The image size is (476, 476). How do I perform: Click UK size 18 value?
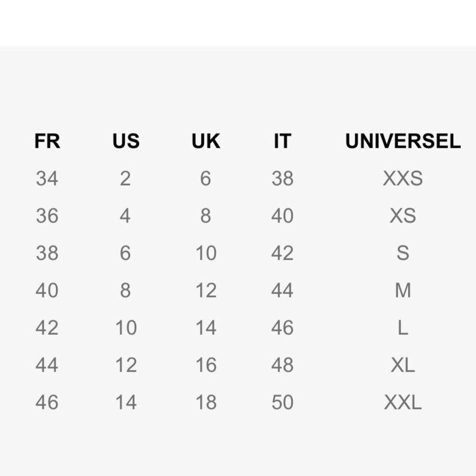206,402
